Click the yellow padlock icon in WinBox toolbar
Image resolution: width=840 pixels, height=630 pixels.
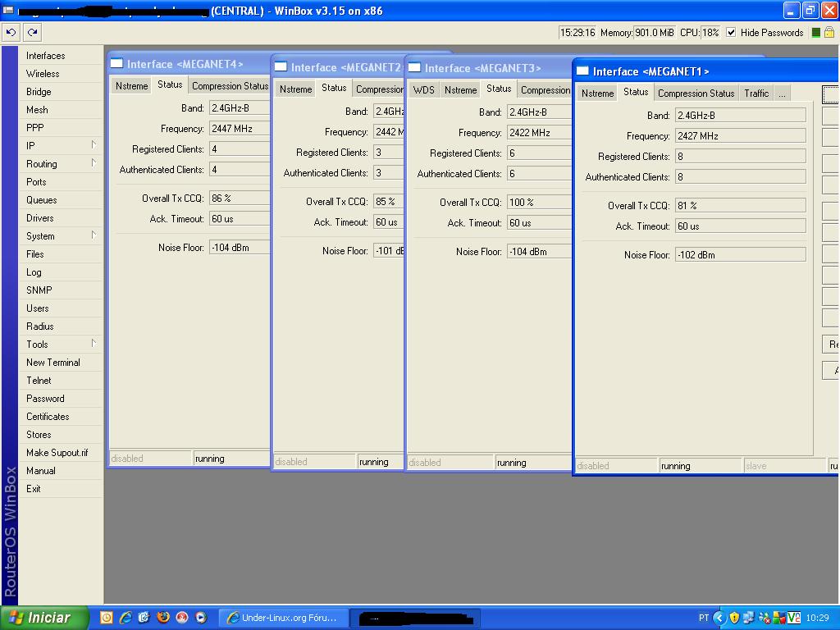829,33
